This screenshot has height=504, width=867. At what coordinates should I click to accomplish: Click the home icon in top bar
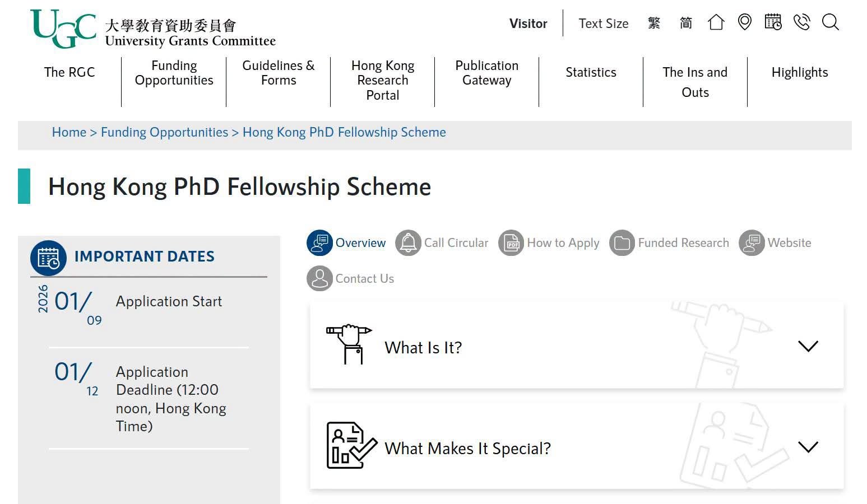pos(716,22)
